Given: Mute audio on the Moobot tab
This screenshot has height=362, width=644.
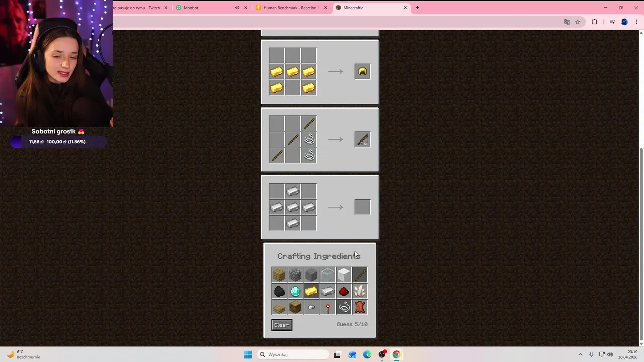Looking at the screenshot, I should point(237,8).
